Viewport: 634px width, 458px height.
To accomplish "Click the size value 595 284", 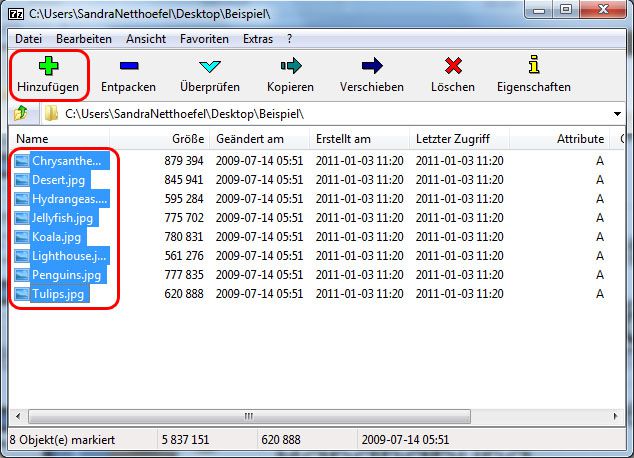I will coord(184,199).
